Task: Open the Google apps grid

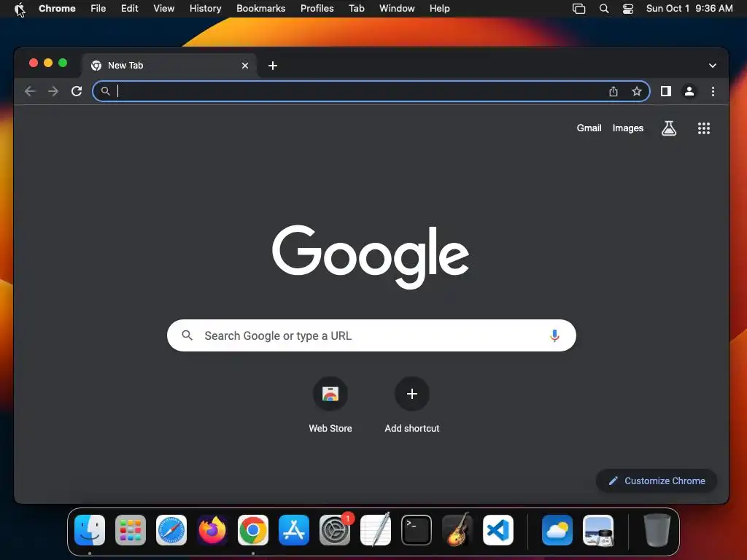Action: click(704, 128)
